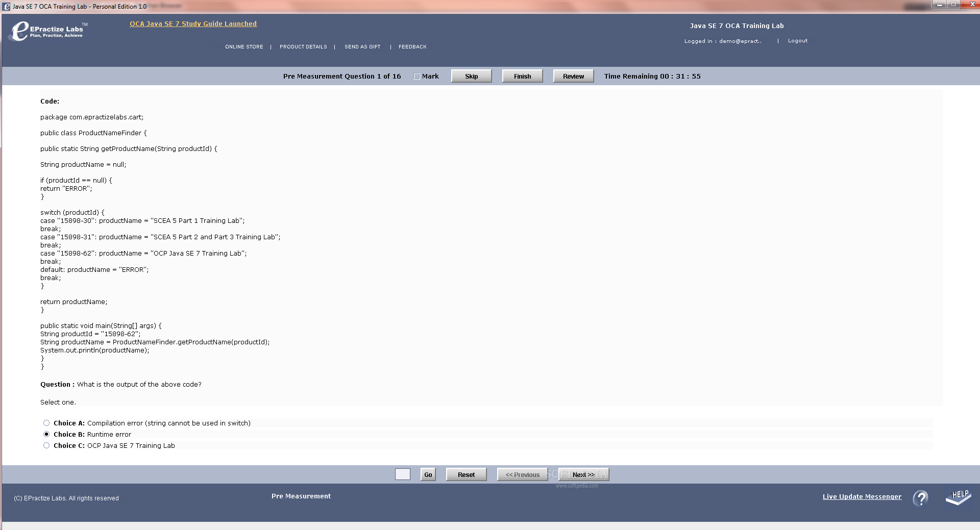Click the question number input field
The height and width of the screenshot is (530, 980).
coord(403,474)
